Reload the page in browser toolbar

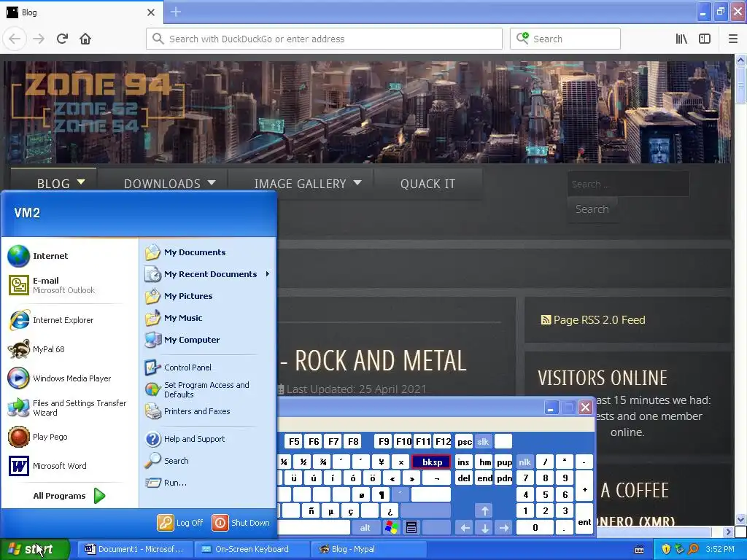click(62, 39)
